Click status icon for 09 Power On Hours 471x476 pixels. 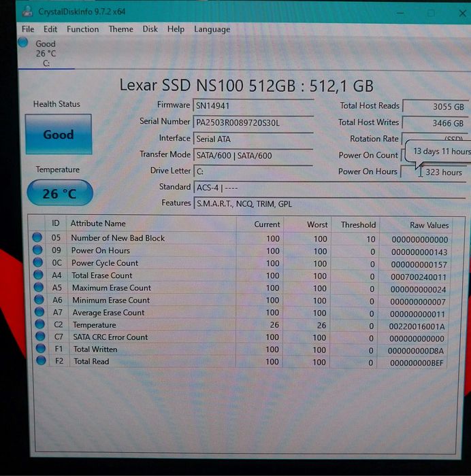[x=37, y=250]
